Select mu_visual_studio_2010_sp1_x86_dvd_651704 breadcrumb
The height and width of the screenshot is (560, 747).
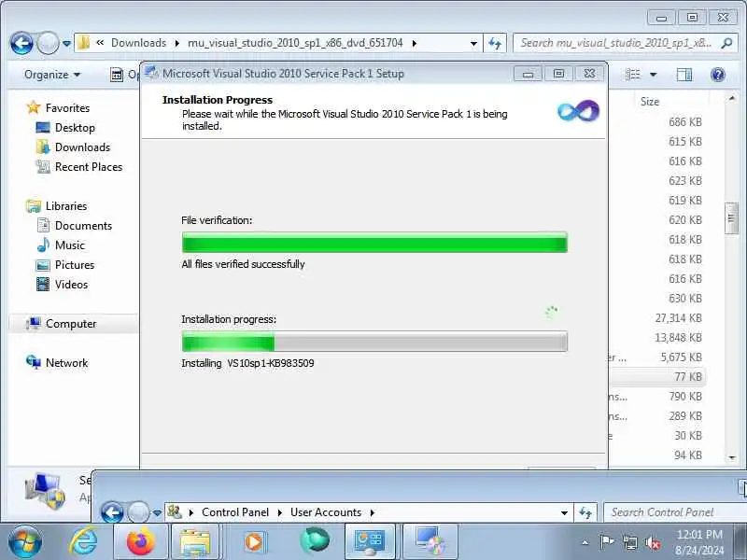point(295,43)
